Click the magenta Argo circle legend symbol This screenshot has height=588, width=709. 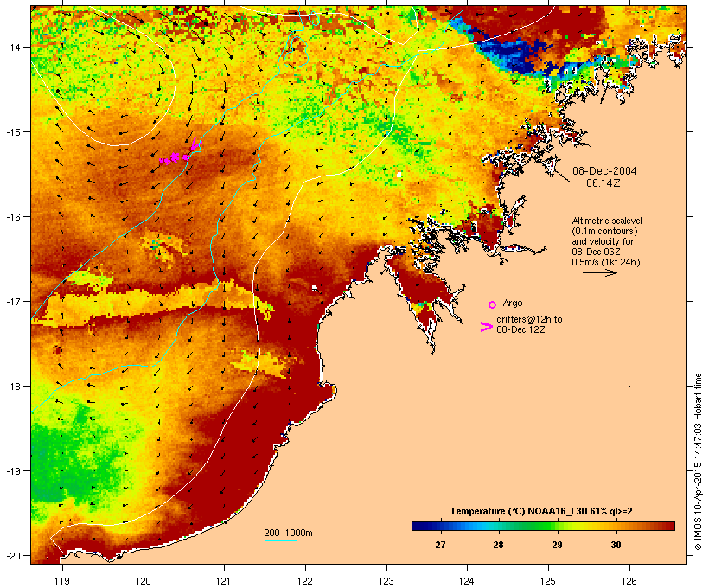(493, 304)
